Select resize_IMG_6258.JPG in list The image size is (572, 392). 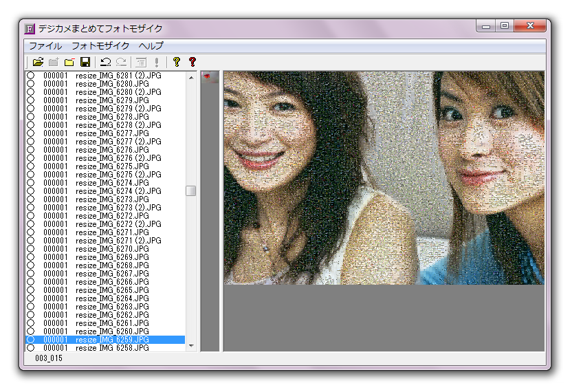pos(105,348)
